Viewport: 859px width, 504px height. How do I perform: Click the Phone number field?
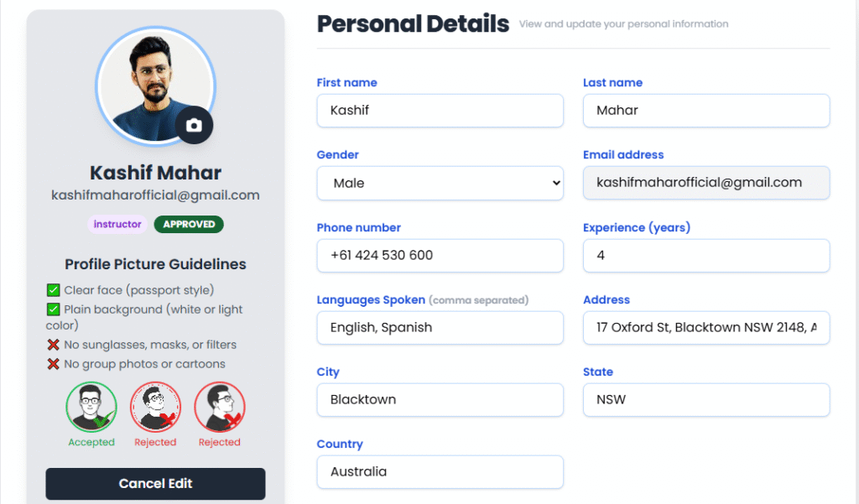tap(440, 256)
